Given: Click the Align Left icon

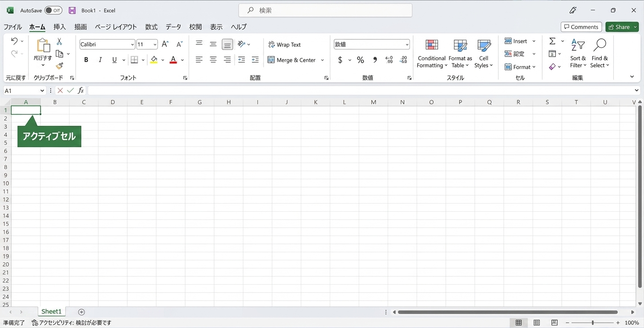Looking at the screenshot, I should point(199,60).
